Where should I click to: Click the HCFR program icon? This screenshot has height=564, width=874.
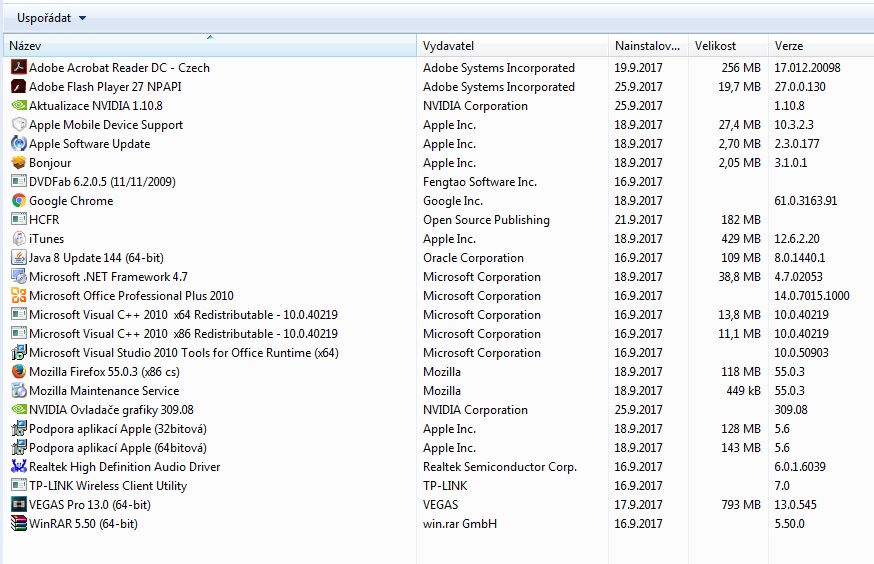(x=19, y=219)
